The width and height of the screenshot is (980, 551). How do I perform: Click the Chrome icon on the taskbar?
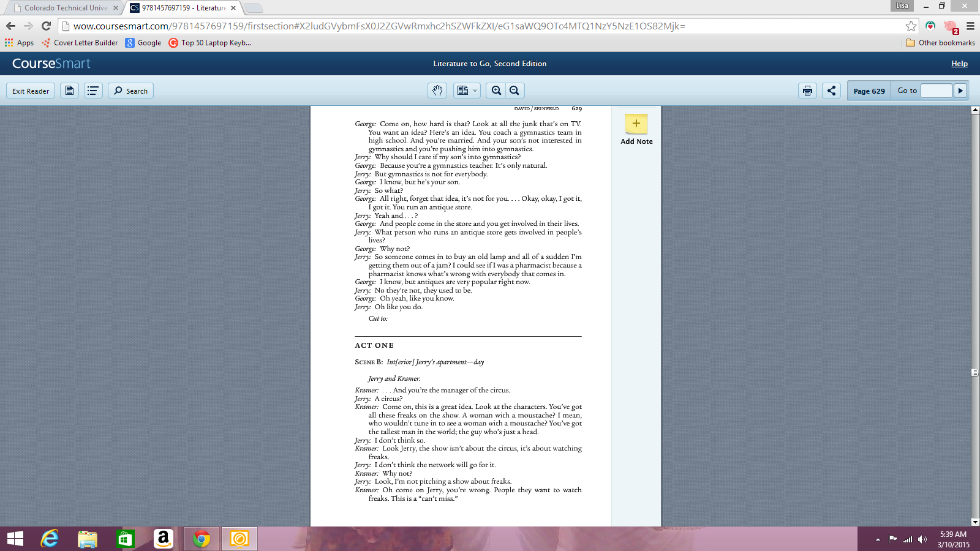(x=201, y=539)
